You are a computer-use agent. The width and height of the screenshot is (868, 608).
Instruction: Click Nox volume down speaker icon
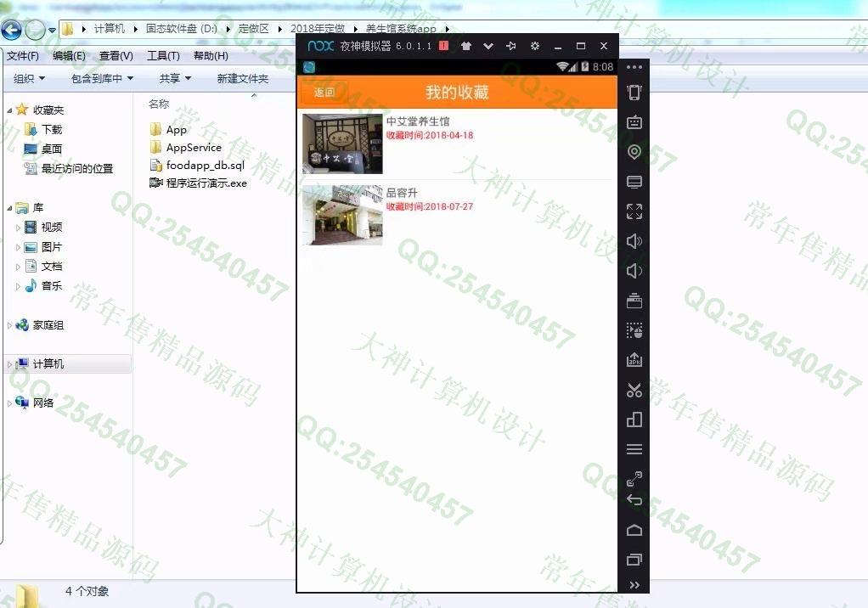click(634, 271)
